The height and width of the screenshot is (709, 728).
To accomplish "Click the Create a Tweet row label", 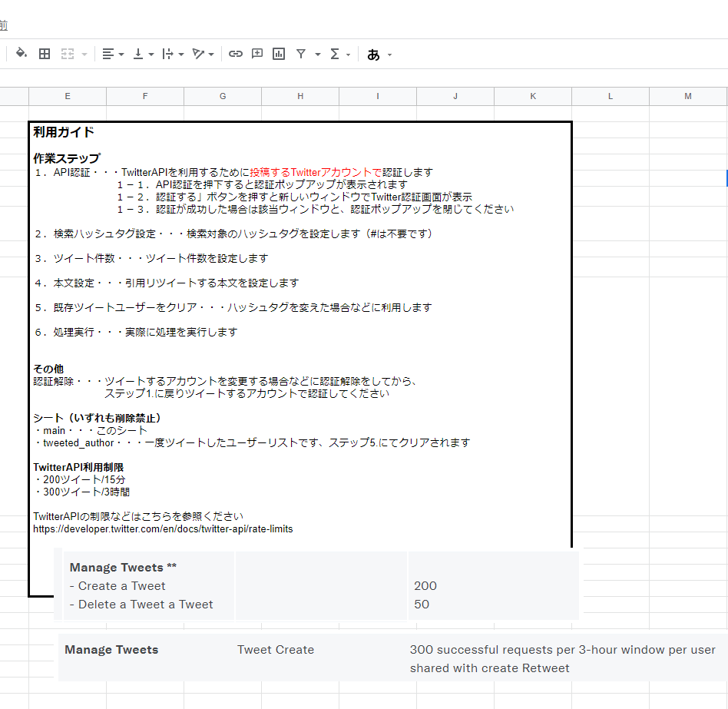I will click(117, 586).
